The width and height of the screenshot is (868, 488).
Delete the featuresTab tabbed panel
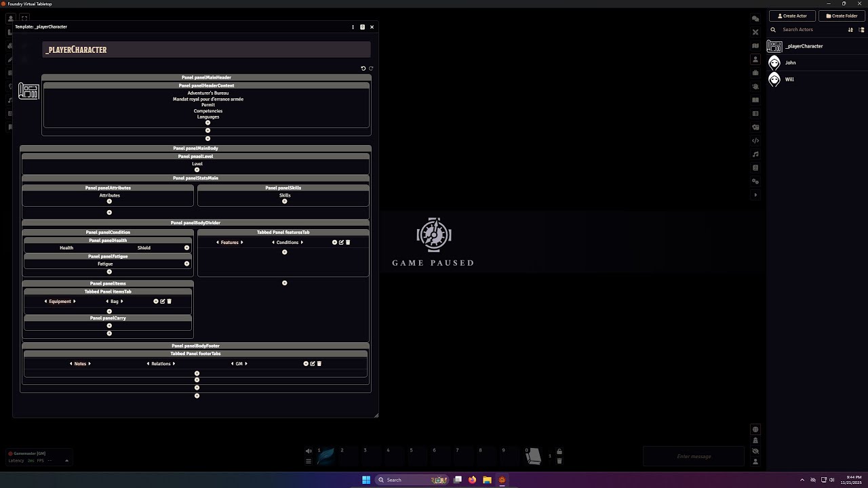(x=348, y=242)
